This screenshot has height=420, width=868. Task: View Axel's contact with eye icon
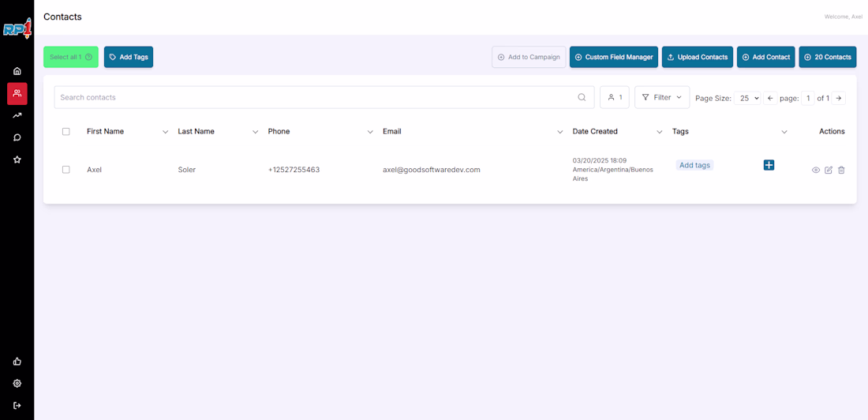coord(815,170)
